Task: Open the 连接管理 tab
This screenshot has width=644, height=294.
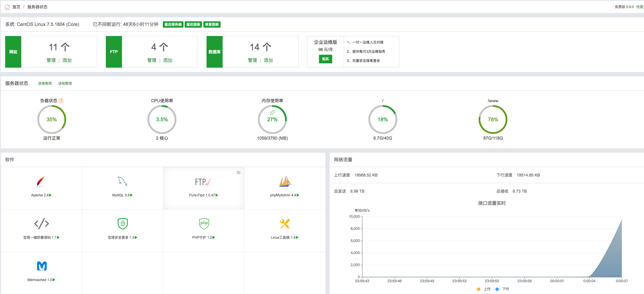Action: pos(45,83)
